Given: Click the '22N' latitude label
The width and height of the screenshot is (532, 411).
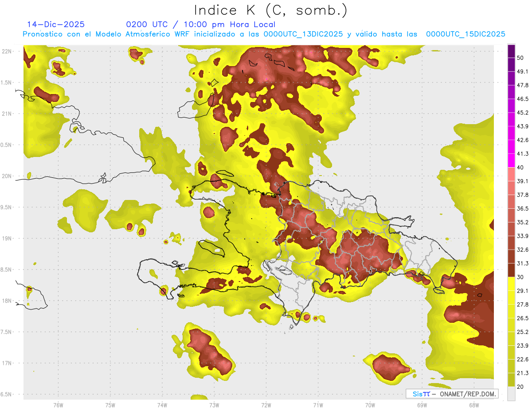Looking at the screenshot, I should (7, 51).
